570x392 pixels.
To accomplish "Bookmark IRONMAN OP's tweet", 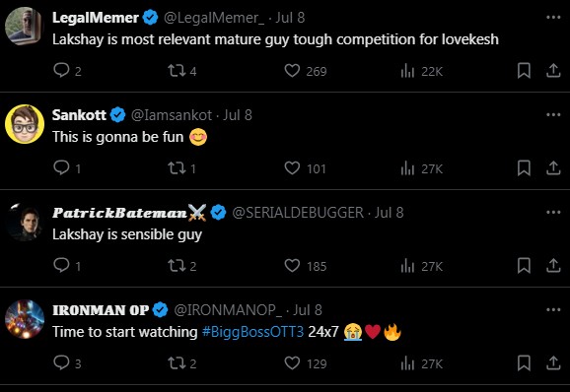I will pos(524,363).
